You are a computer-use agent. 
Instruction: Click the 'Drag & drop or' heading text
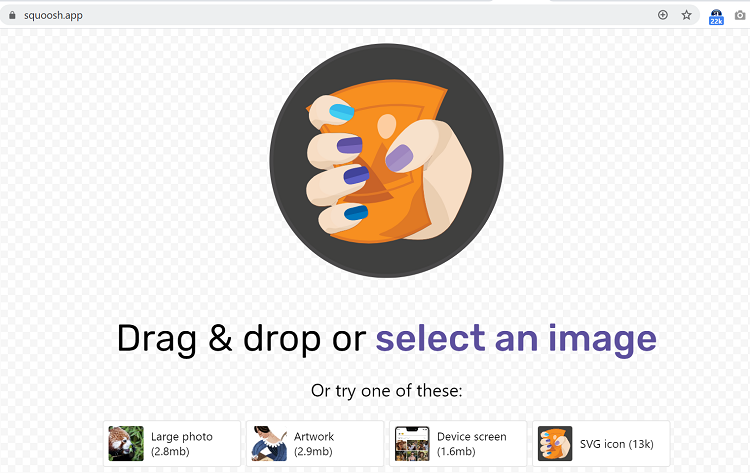[x=242, y=339]
